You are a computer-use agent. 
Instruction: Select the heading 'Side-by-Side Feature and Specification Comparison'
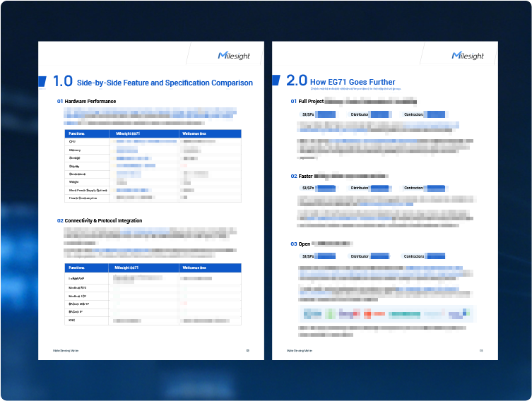[x=165, y=83]
